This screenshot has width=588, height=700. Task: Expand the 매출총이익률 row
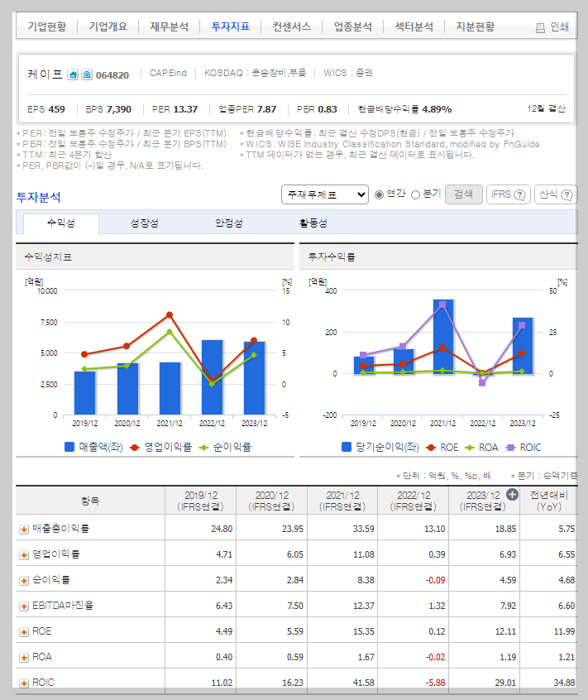pyautogui.click(x=24, y=530)
